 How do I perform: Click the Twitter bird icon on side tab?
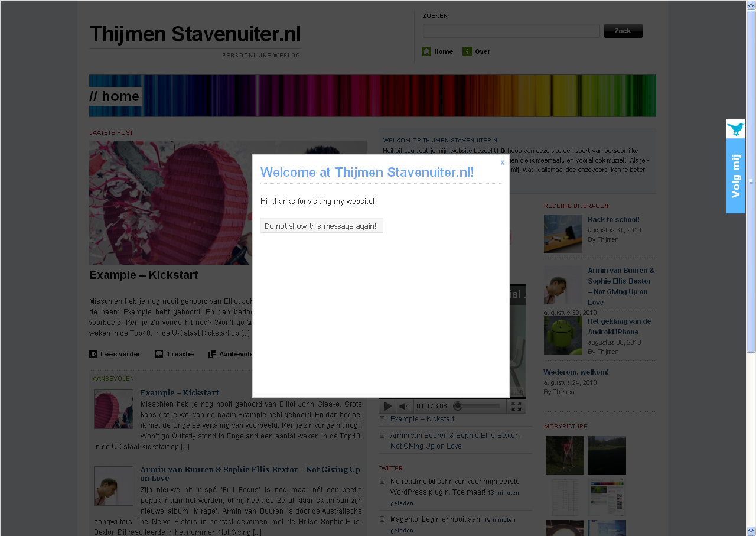click(x=736, y=129)
